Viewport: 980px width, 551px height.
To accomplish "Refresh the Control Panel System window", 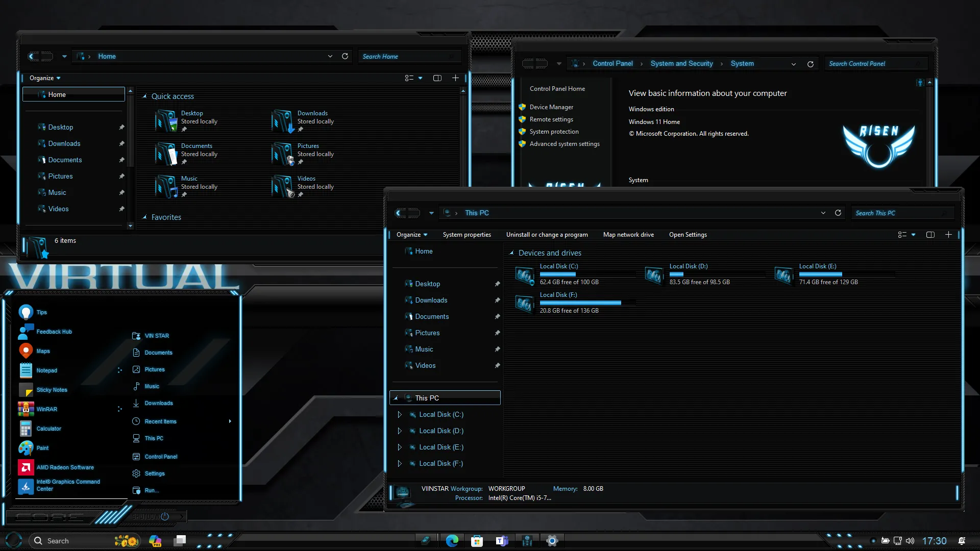I will [810, 64].
